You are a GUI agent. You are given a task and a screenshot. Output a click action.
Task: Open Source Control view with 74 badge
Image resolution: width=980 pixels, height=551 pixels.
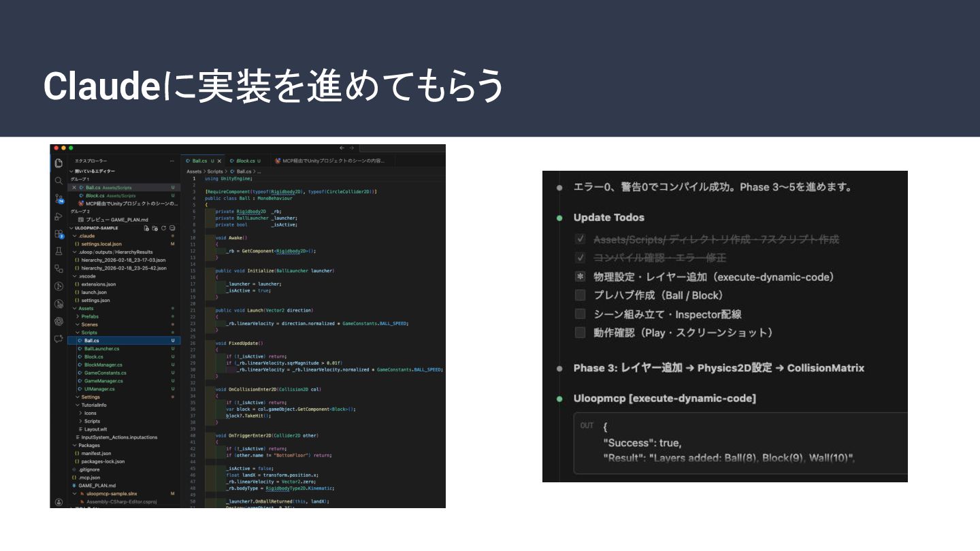click(x=59, y=198)
